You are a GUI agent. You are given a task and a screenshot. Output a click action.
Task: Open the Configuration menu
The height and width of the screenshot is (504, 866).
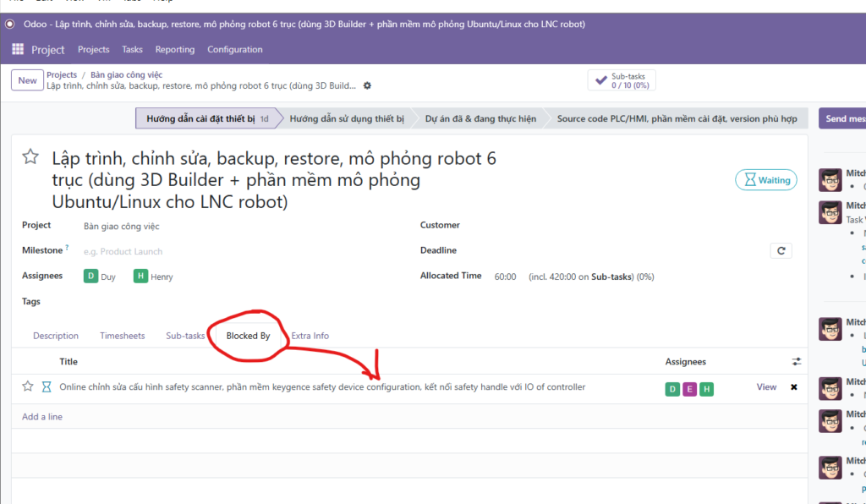coord(234,50)
